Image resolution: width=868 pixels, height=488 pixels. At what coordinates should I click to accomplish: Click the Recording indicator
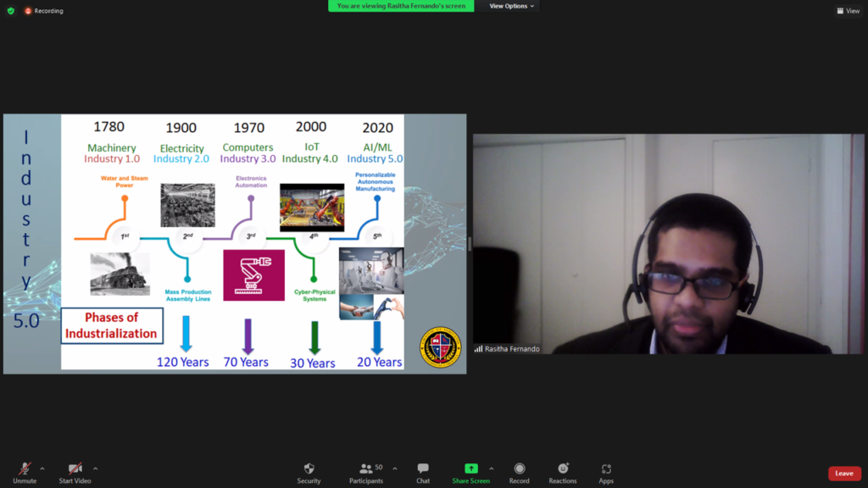pos(43,11)
